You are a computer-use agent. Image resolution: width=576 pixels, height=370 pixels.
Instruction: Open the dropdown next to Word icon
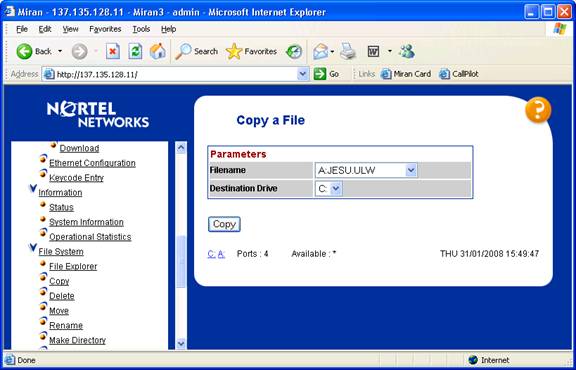390,51
